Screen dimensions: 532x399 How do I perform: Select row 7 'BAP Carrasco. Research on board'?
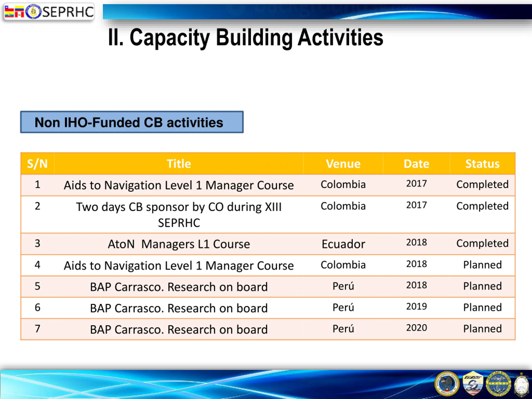coord(179,329)
